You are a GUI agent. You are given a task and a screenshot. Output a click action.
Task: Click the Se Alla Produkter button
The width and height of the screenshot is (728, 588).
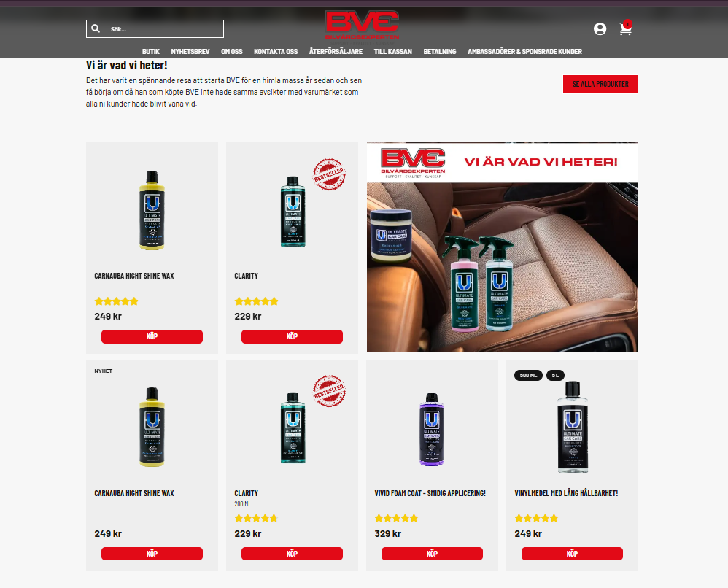(600, 84)
